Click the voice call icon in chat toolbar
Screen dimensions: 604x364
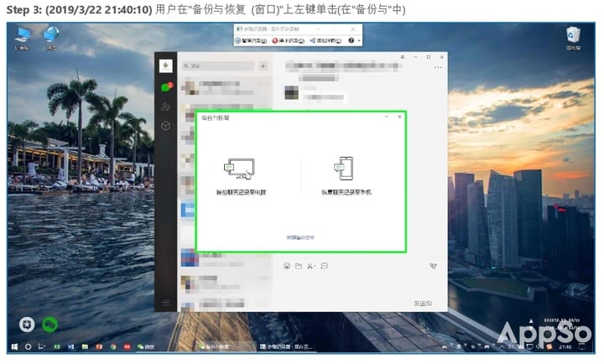coord(433,266)
